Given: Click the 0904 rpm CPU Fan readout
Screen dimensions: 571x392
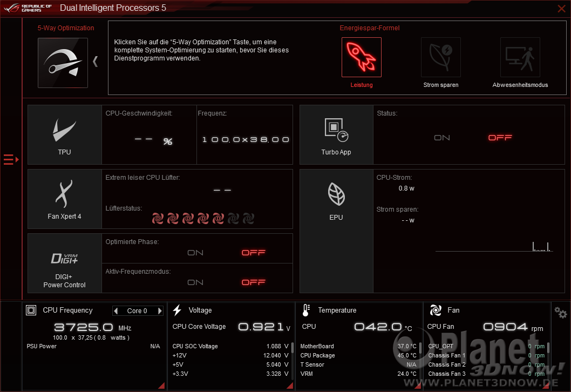Looking at the screenshot, I should (x=513, y=327).
